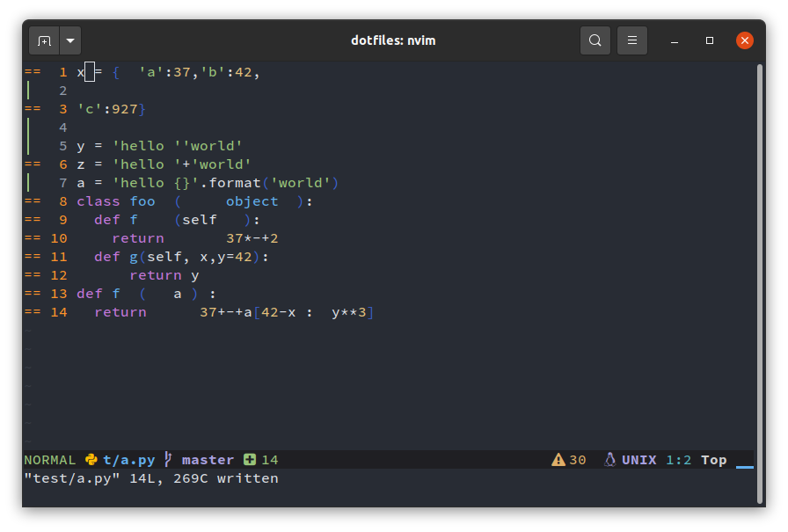The image size is (788, 532).
Task: Click the master branch name in the statusline
Action: pyautogui.click(x=208, y=459)
